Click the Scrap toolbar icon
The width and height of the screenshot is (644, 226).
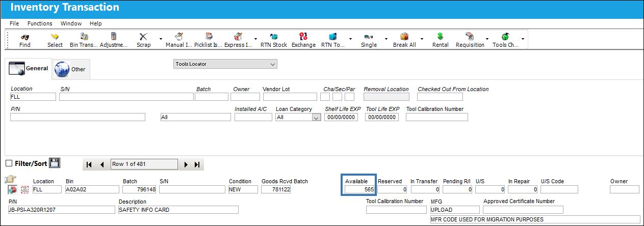pyautogui.click(x=143, y=37)
